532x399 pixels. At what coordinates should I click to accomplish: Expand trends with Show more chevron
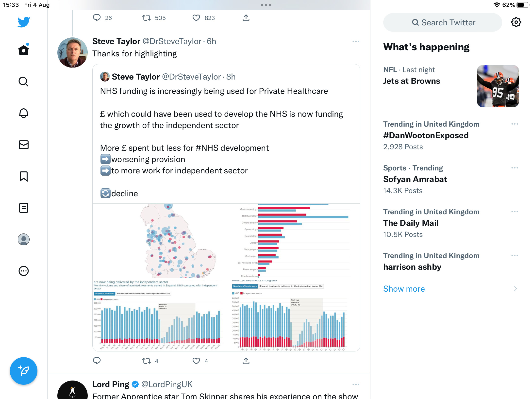515,289
